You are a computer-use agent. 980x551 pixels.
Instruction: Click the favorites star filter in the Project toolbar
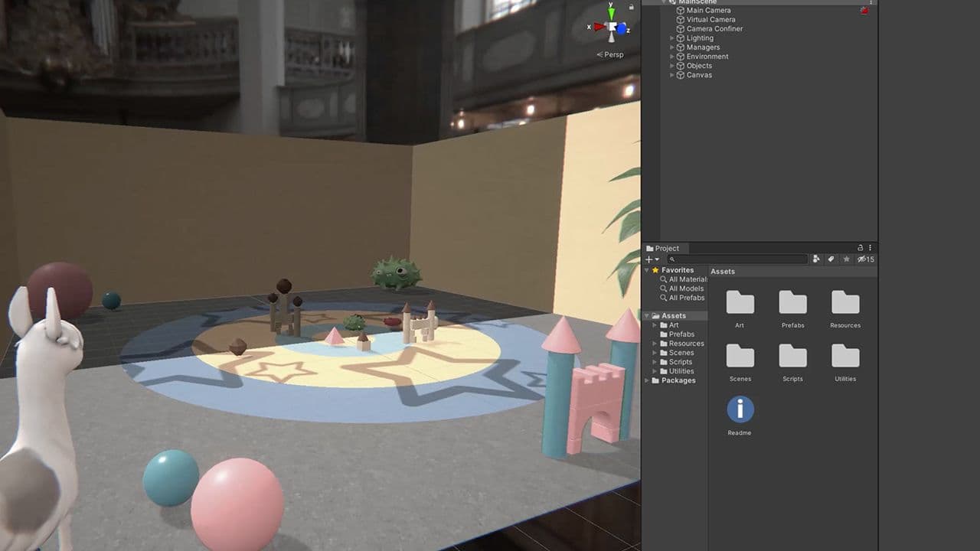(847, 259)
